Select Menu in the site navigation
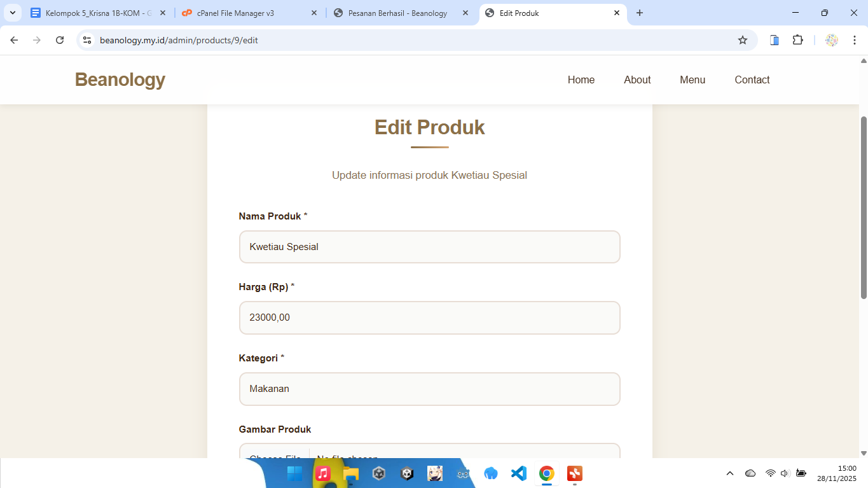 click(692, 80)
